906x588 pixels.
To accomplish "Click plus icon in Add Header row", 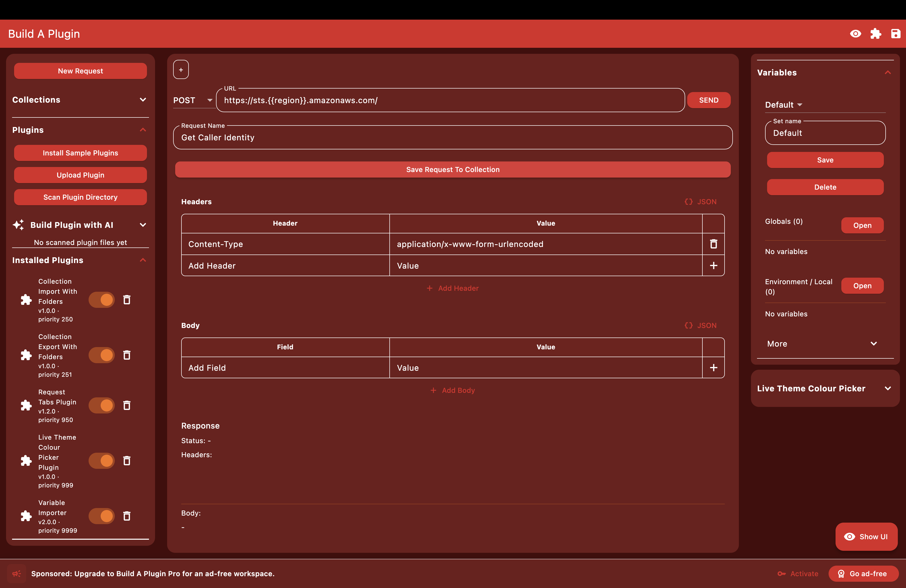I will (713, 266).
